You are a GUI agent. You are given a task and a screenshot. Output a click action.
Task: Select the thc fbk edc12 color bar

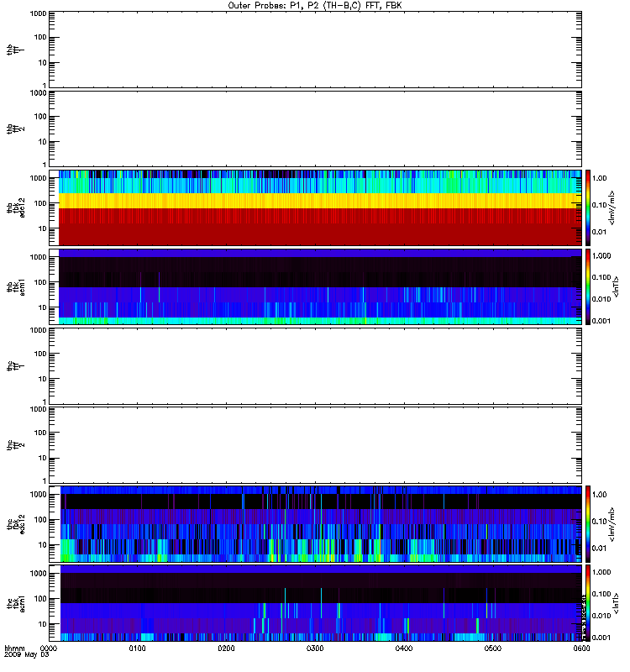coord(588,524)
